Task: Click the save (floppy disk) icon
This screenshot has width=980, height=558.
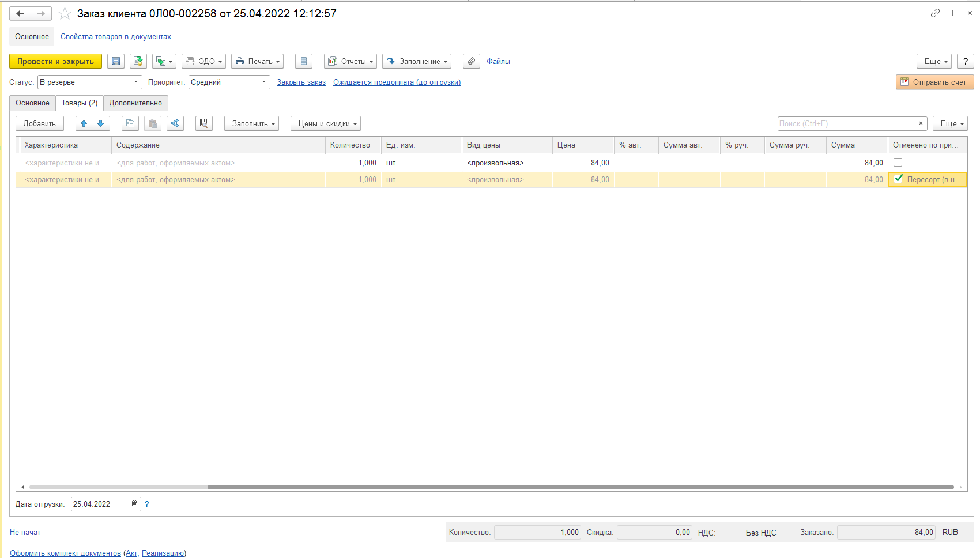Action: (116, 62)
